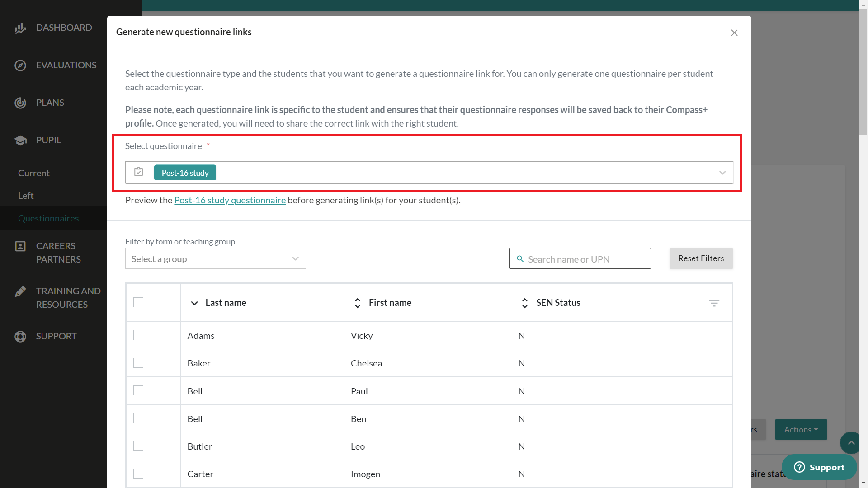
Task: Go to Questionnaires in the sidebar
Action: [x=48, y=218]
